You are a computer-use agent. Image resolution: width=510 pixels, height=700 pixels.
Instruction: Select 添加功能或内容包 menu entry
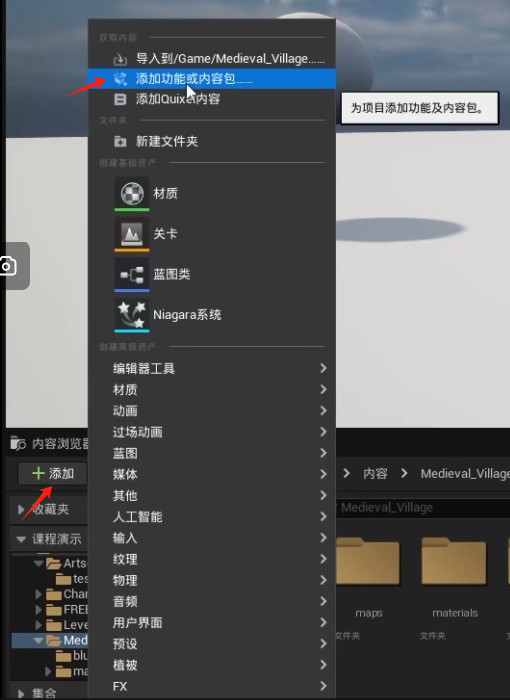click(212, 79)
